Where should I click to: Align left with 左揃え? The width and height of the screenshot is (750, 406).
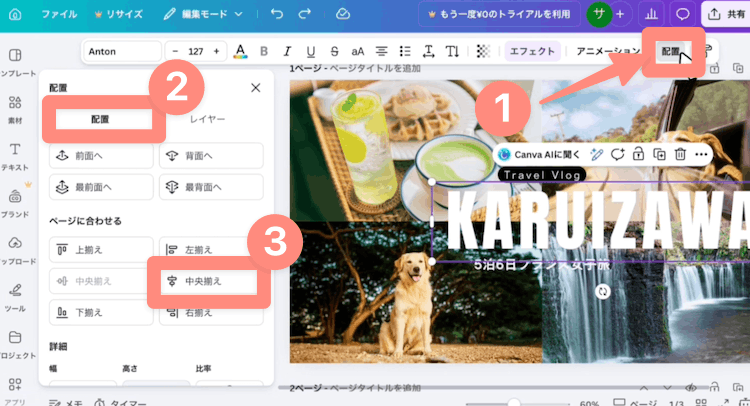211,250
